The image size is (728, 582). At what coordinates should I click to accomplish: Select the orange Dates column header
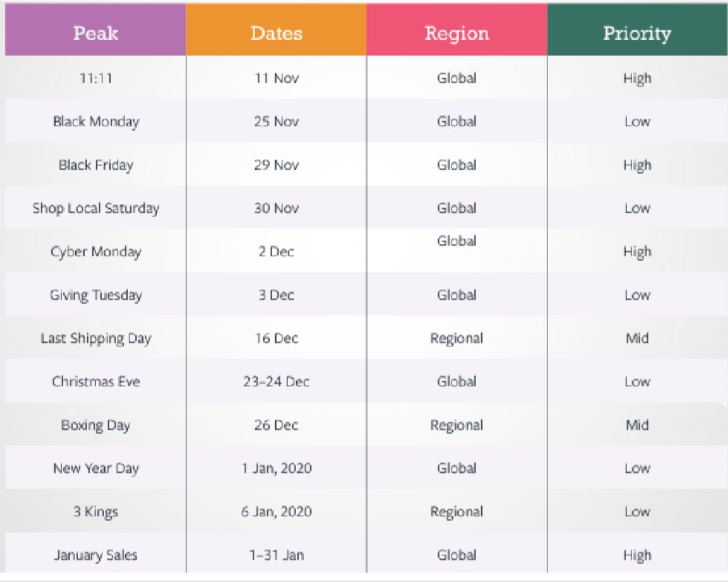point(276,30)
